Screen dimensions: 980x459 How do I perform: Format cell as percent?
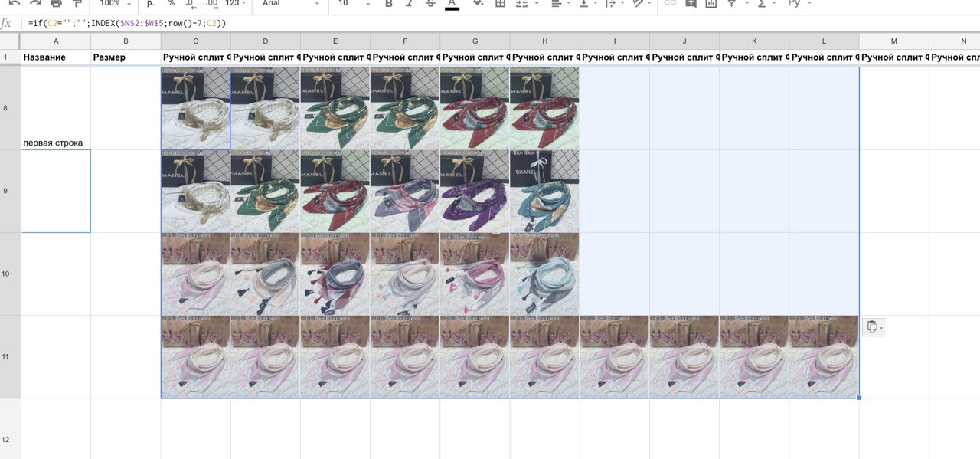[171, 4]
